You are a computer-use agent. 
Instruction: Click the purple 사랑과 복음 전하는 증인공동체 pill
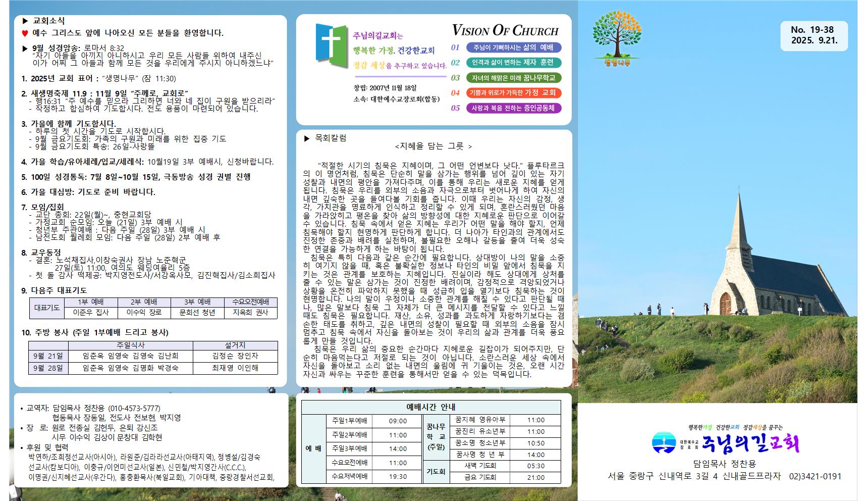tap(514, 108)
